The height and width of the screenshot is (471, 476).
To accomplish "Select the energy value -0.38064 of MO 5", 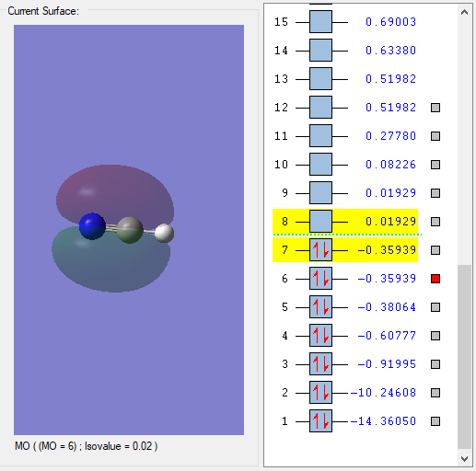I will (387, 307).
